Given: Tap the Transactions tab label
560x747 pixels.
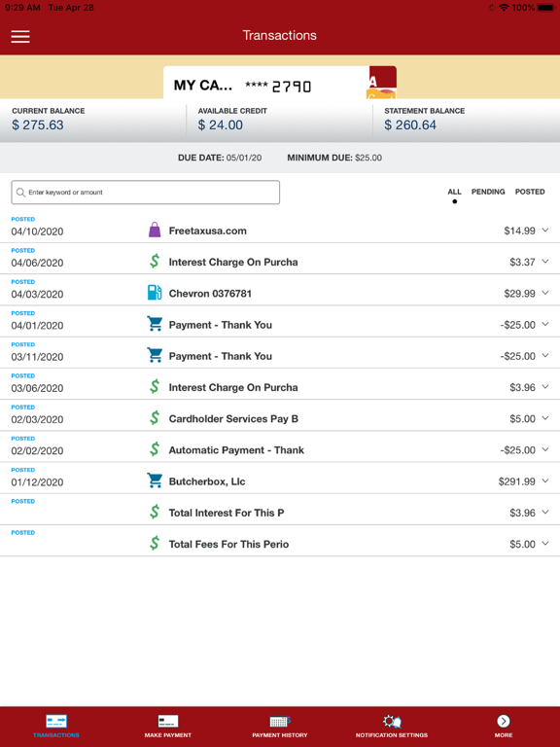Looking at the screenshot, I should point(56,735).
